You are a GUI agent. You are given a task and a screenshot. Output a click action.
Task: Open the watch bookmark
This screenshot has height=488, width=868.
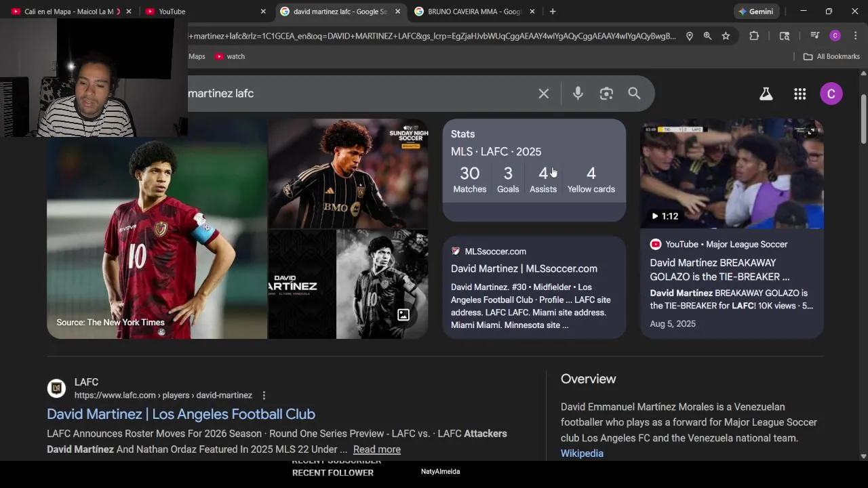230,56
